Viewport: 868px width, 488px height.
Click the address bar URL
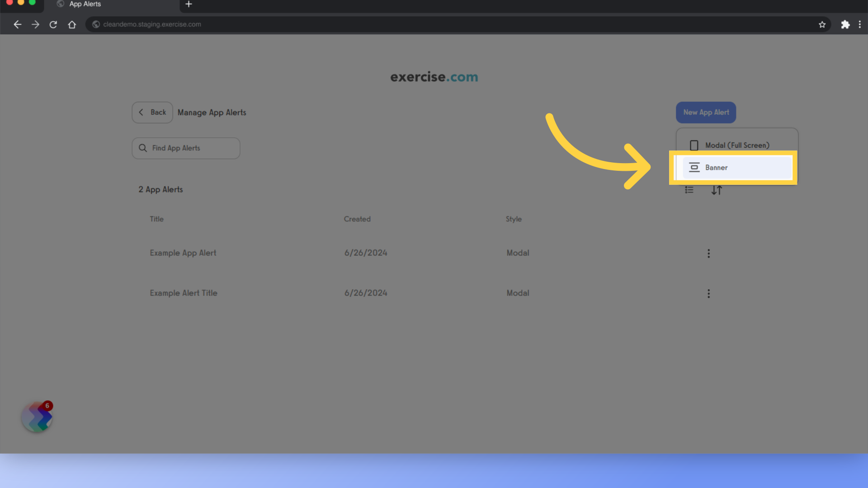(152, 24)
